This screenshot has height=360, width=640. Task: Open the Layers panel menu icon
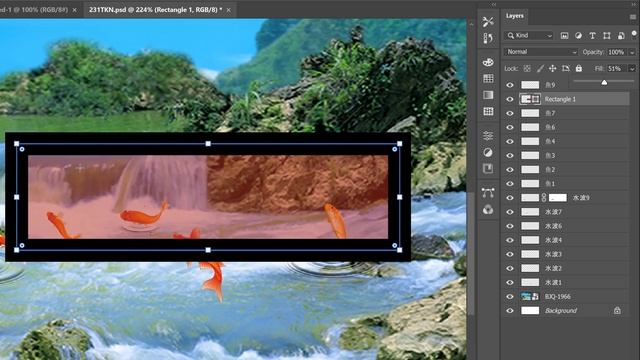[633, 17]
